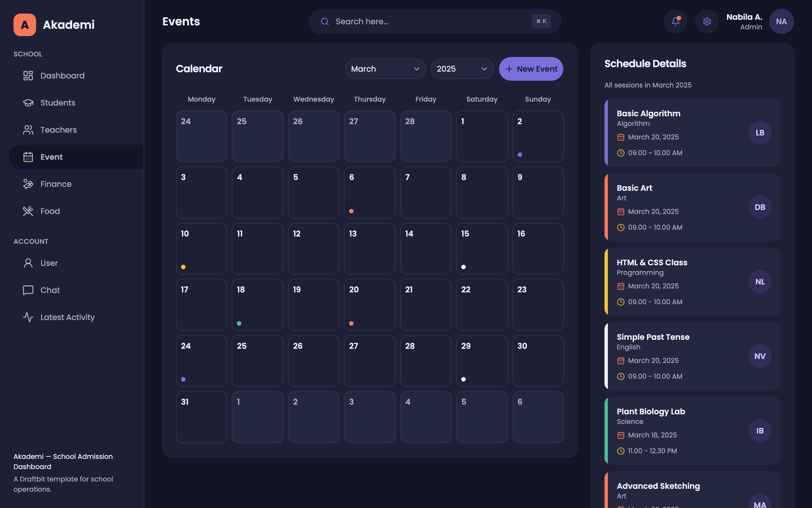Open the HTML & CSS Class title

tap(652, 263)
